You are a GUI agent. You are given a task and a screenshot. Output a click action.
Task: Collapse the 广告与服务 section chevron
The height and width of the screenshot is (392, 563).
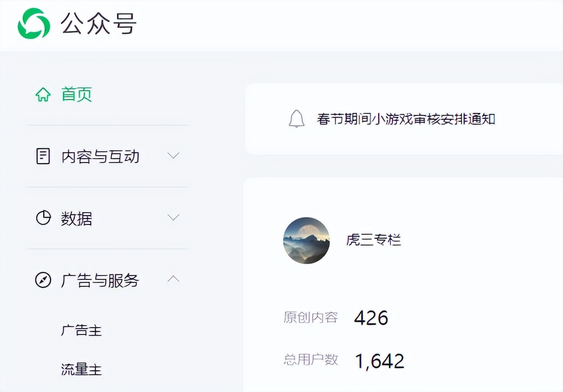coord(173,279)
